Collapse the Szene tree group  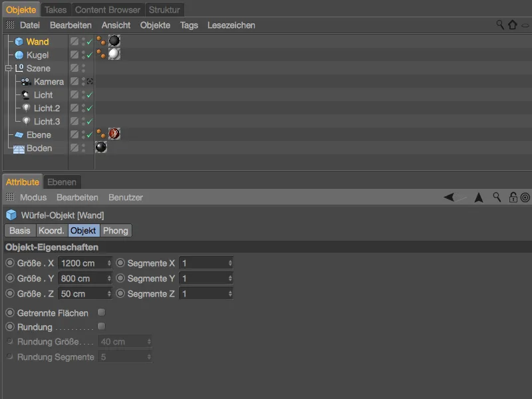click(x=9, y=68)
